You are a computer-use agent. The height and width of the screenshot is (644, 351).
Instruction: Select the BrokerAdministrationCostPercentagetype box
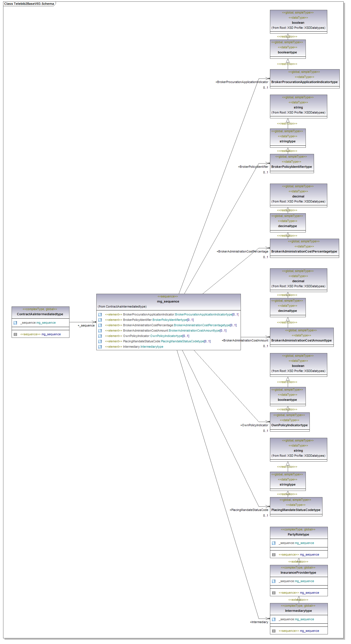(304, 251)
